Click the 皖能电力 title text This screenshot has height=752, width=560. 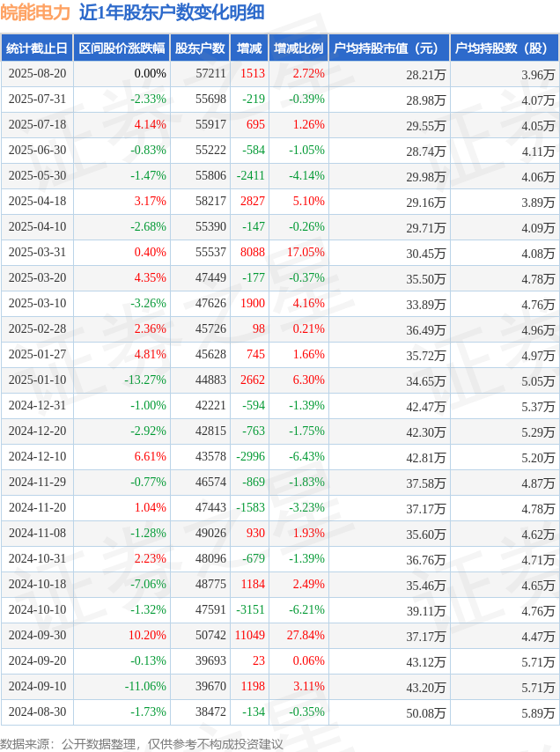(35, 12)
